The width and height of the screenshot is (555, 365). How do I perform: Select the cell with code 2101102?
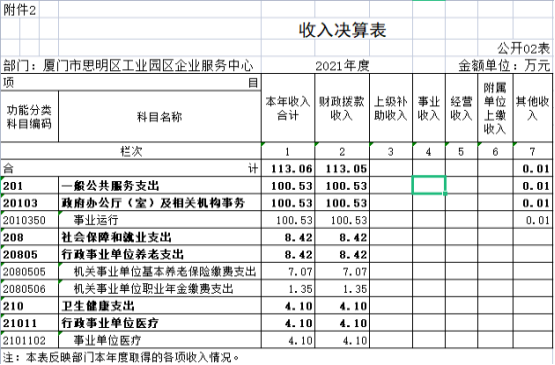[29, 340]
